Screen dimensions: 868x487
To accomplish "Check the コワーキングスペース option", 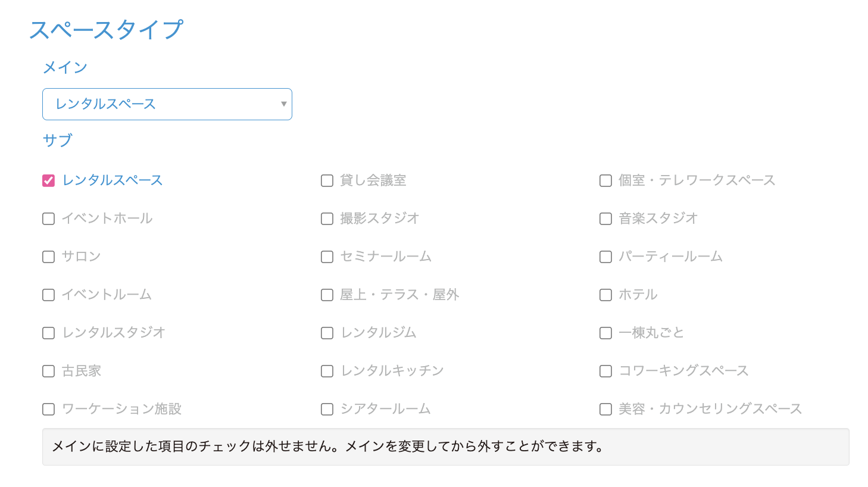I will [x=605, y=371].
